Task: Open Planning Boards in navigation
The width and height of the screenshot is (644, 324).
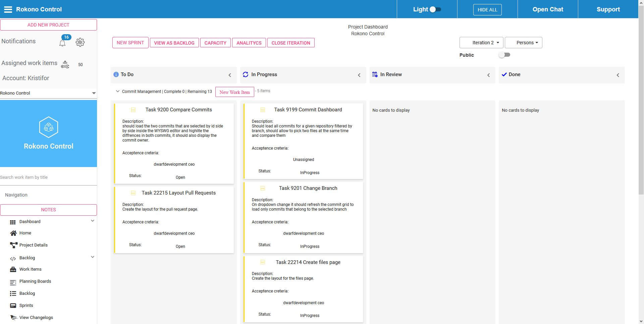Action: tap(35, 281)
